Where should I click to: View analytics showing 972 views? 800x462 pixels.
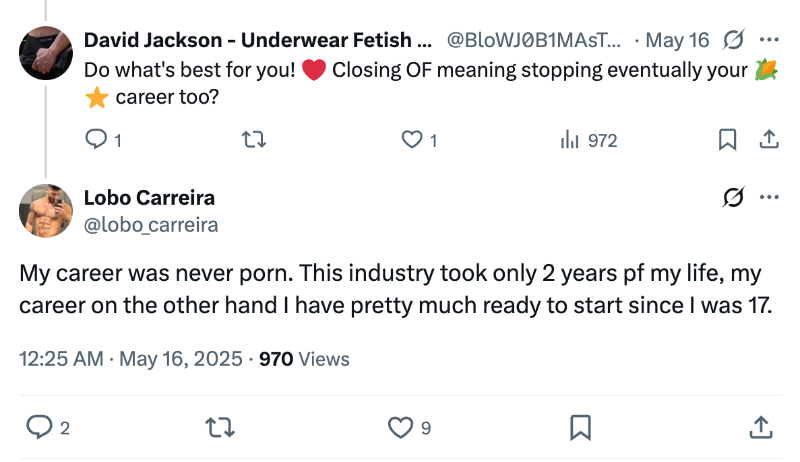(570, 141)
